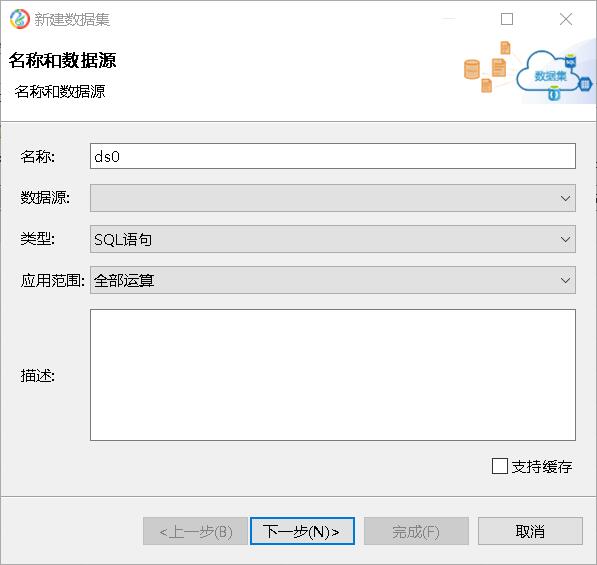Click the 名称 text field containing ds0
Viewport: 597px width, 565px height.
[333, 156]
